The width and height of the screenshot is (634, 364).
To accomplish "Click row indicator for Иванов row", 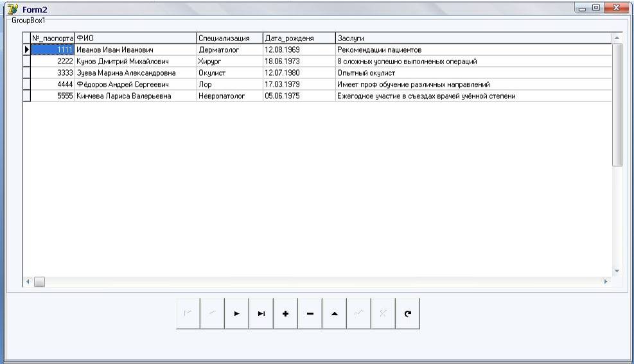I will [x=27, y=49].
